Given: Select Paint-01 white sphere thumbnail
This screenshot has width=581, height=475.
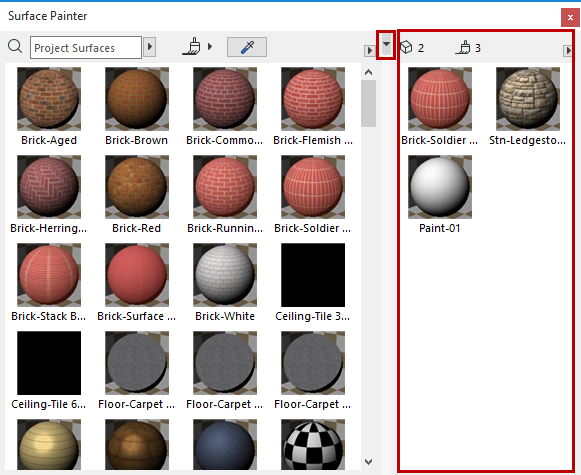Looking at the screenshot, I should [x=440, y=187].
